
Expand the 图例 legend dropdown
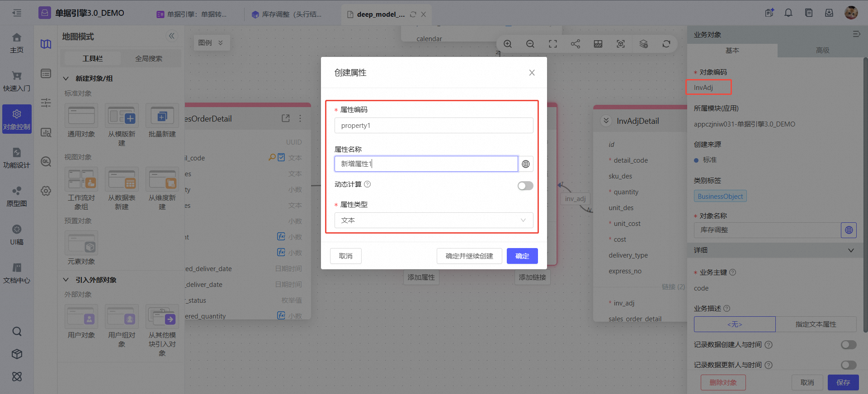[x=211, y=43]
